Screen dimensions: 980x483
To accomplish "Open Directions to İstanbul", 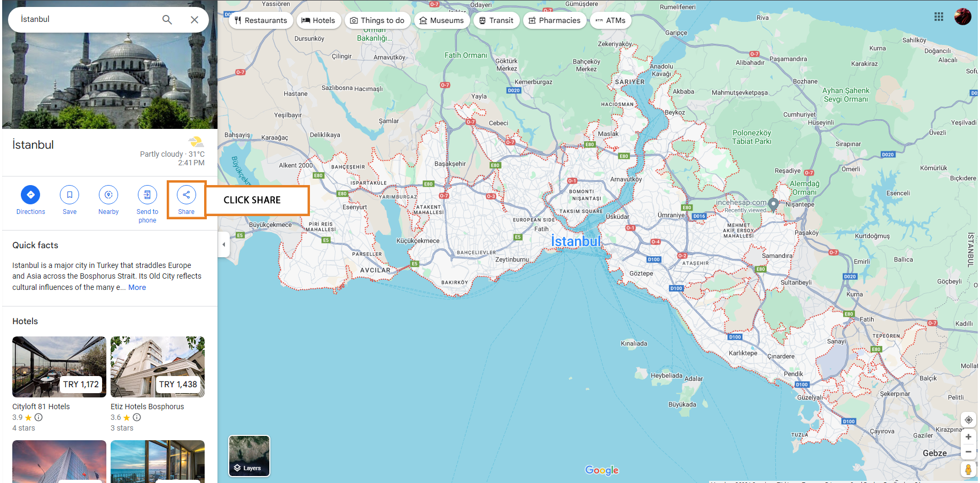I will (x=30, y=200).
